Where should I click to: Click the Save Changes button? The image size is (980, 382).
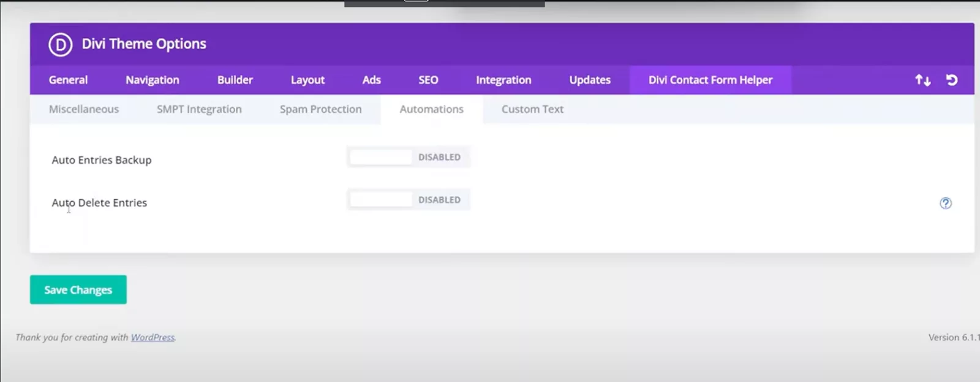tap(78, 289)
